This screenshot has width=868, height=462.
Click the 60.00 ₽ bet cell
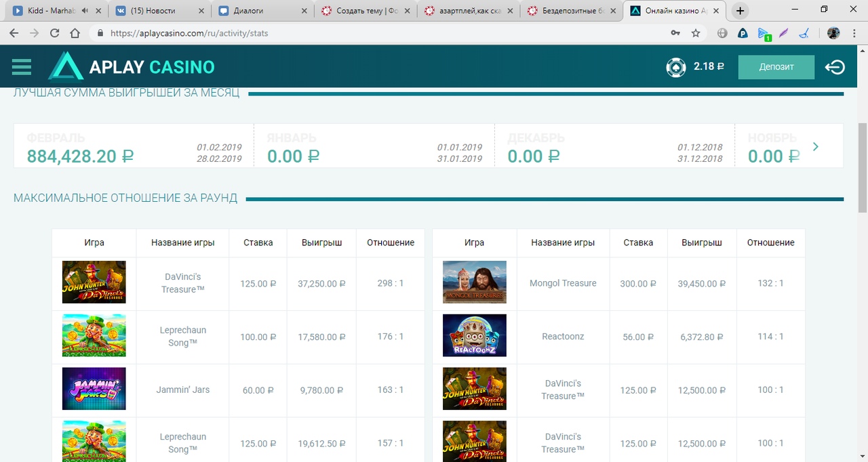coord(258,390)
